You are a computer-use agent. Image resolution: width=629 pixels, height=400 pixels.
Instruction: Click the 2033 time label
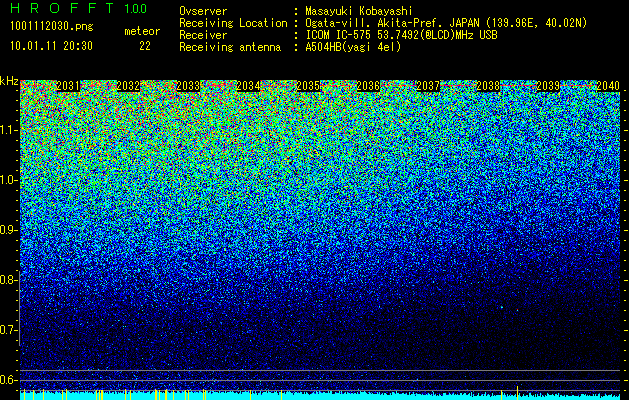click(x=189, y=86)
